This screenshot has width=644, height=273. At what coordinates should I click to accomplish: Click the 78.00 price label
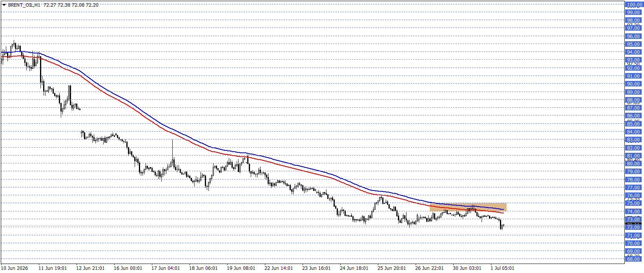pyautogui.click(x=633, y=180)
